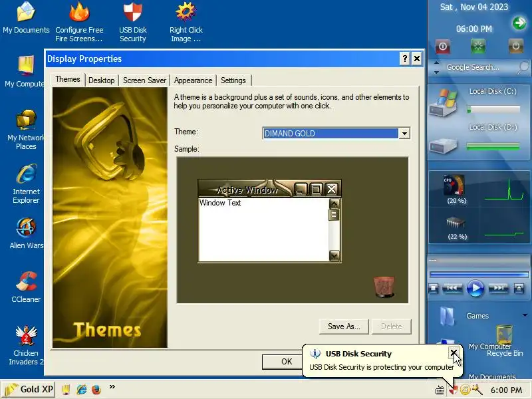Click the CPU usage graph
The width and height of the screenshot is (532, 399).
coord(504,190)
